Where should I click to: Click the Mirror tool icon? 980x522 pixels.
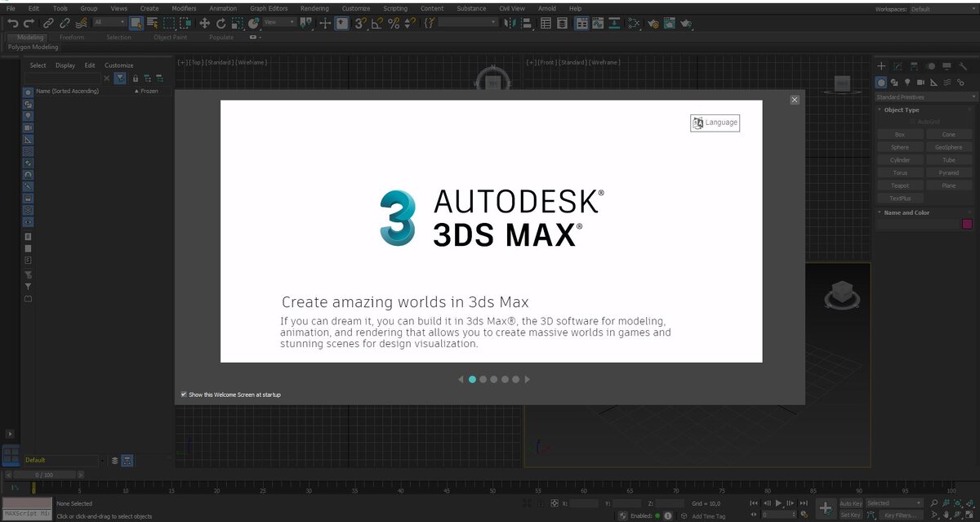(x=512, y=24)
